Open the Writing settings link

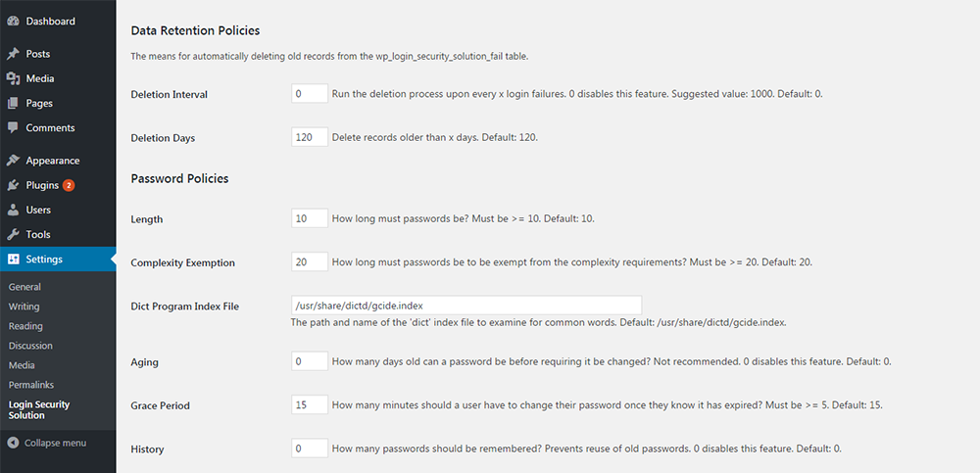click(x=24, y=307)
